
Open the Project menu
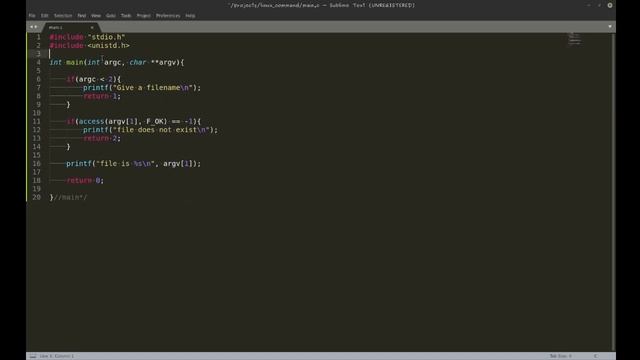143,16
